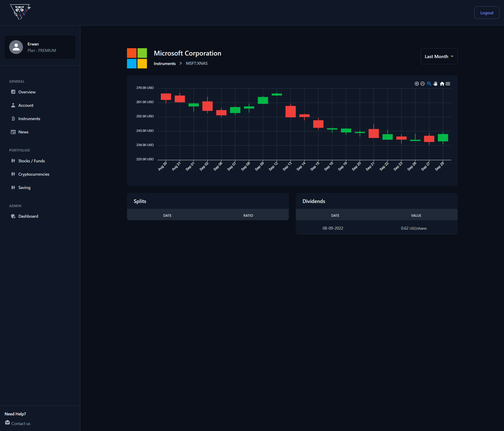Go to the Account page
This screenshot has height=431, width=504.
pos(26,105)
